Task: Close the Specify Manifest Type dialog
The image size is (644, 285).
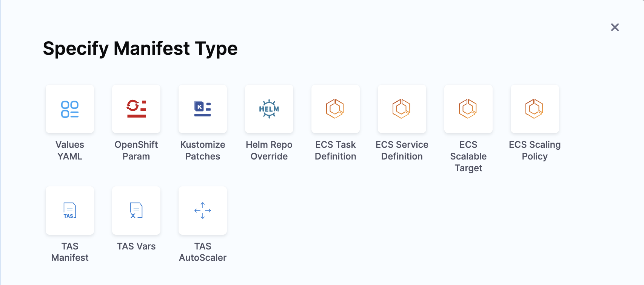Action: tap(615, 27)
